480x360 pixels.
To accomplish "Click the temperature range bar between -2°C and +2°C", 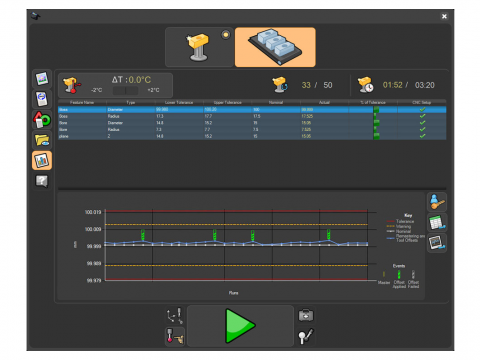I will pos(125,90).
